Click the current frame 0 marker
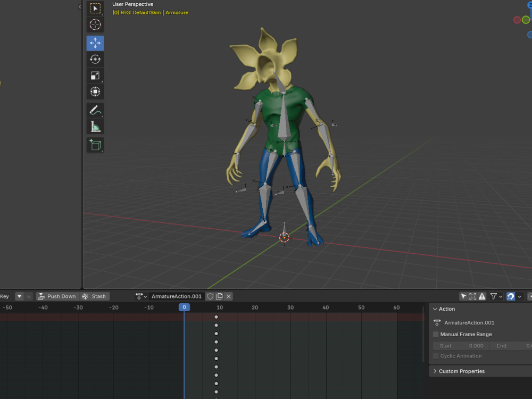This screenshot has height=399, width=532. [184, 307]
